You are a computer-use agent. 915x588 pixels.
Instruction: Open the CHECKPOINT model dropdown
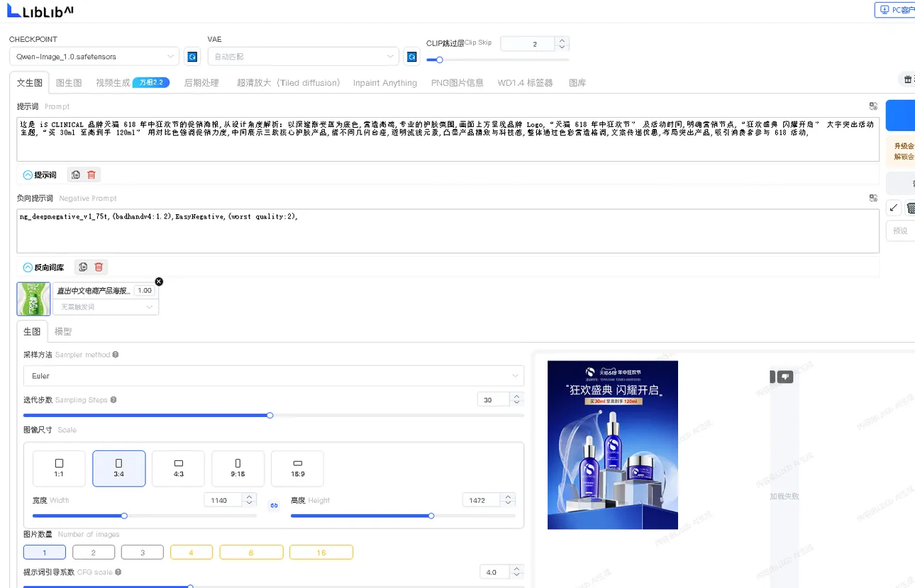94,56
